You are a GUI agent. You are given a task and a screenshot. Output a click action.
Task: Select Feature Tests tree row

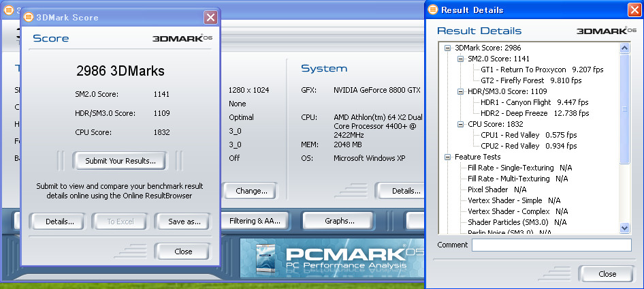(x=477, y=157)
